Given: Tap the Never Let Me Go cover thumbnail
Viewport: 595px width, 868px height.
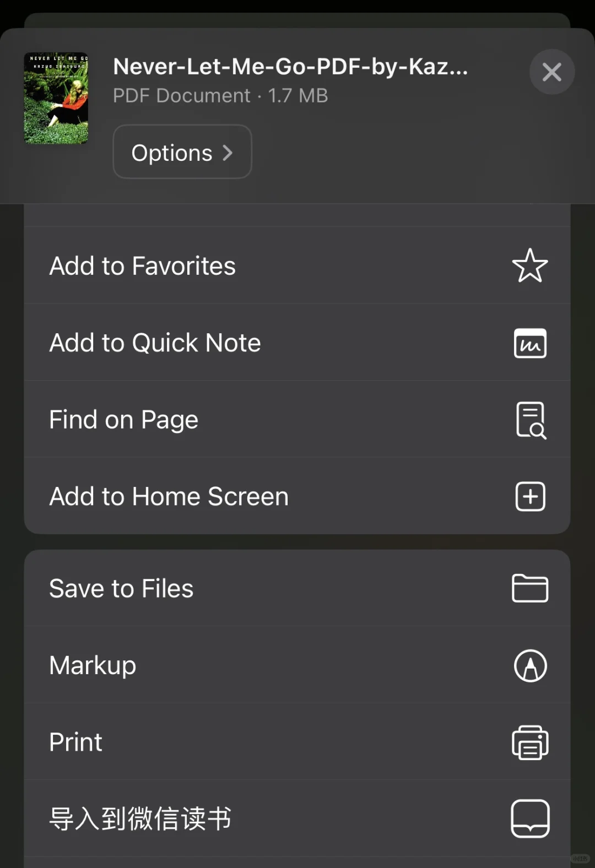Looking at the screenshot, I should (56, 98).
